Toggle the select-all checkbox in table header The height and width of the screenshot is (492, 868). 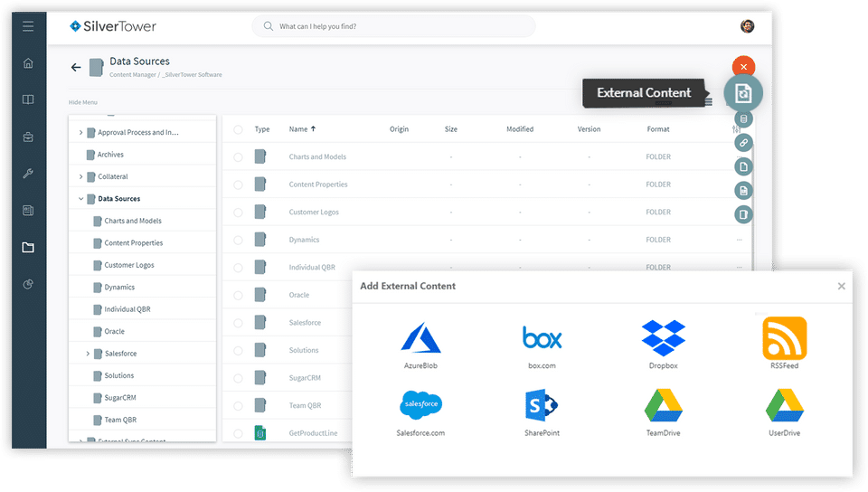(238, 129)
